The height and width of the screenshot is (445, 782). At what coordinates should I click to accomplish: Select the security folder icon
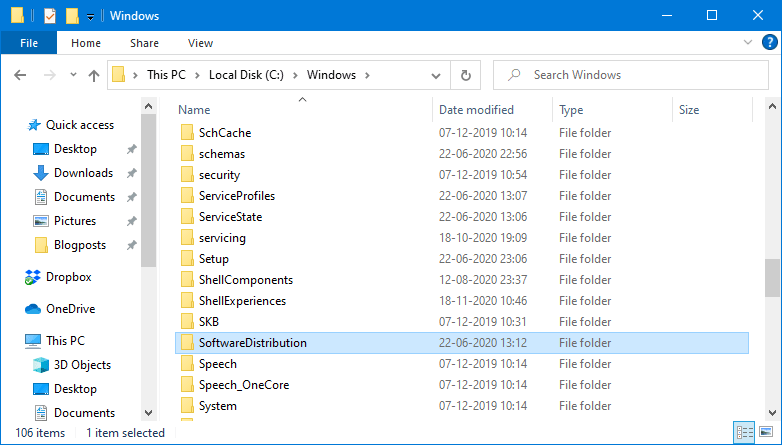click(x=187, y=175)
